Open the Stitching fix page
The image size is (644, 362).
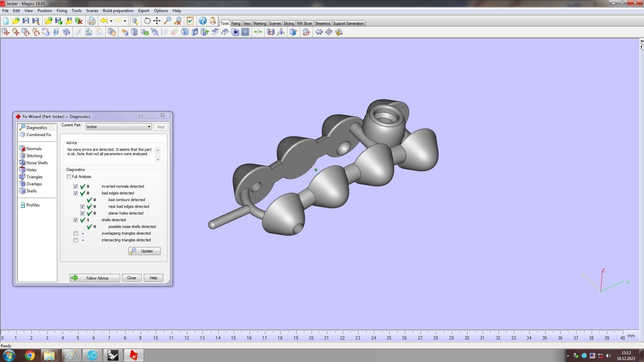click(34, 156)
